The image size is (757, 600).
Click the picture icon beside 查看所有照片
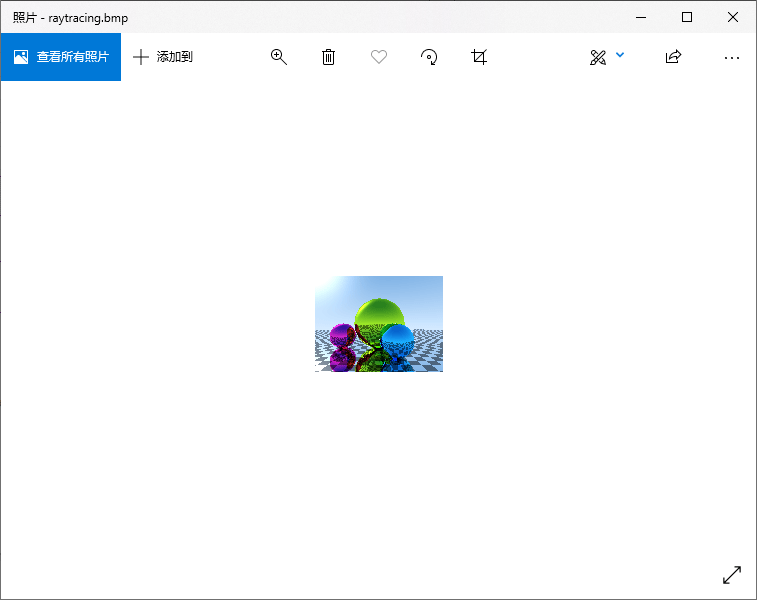21,57
